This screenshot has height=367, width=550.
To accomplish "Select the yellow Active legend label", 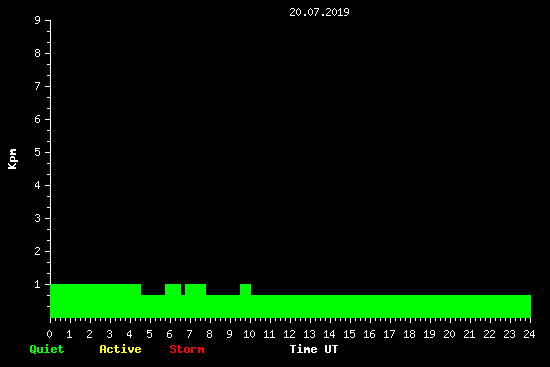I will click(120, 349).
